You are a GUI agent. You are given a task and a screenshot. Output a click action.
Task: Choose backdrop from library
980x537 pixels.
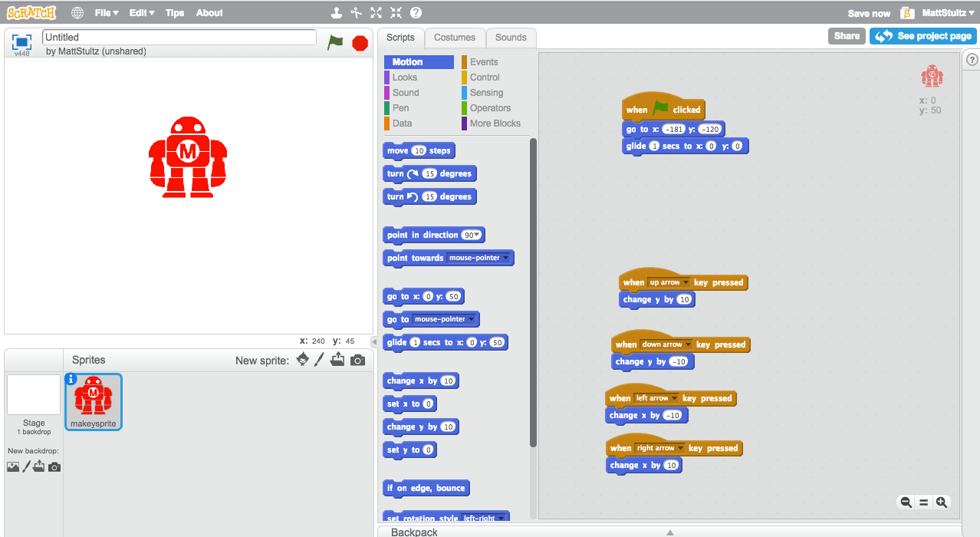point(13,466)
